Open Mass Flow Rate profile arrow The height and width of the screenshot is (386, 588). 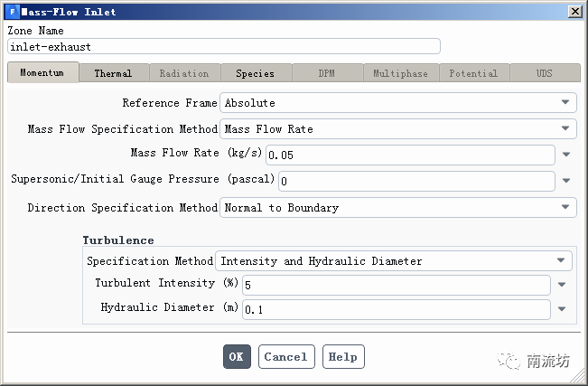tap(566, 155)
